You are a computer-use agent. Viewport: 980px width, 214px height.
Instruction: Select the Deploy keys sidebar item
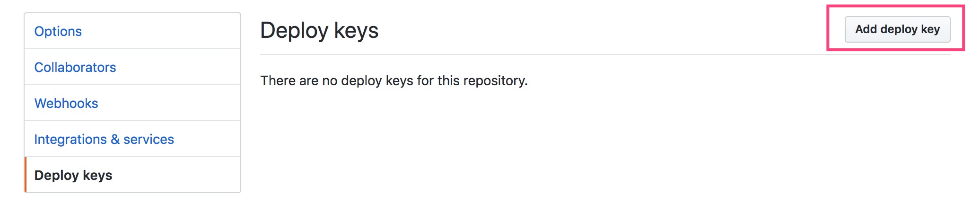pyautogui.click(x=73, y=175)
